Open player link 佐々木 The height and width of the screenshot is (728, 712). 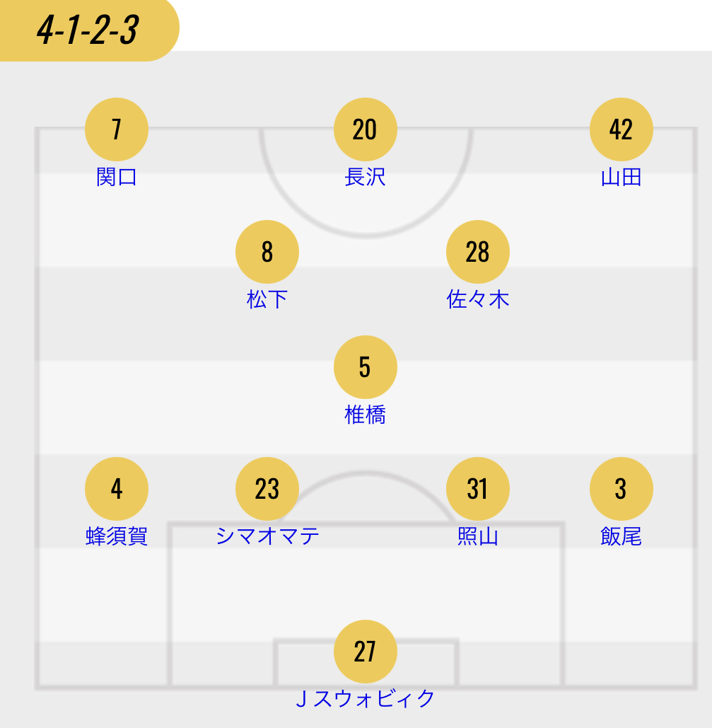click(x=478, y=299)
